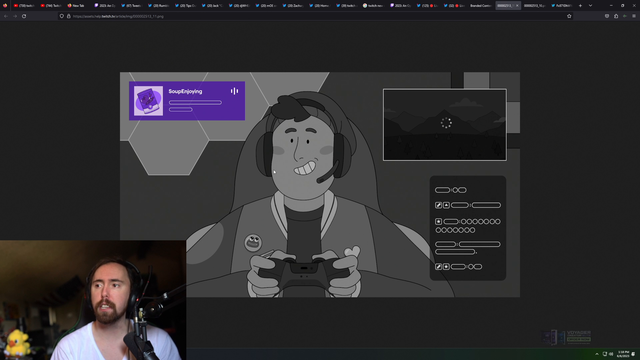
Task: Go back one page
Action: [6, 16]
